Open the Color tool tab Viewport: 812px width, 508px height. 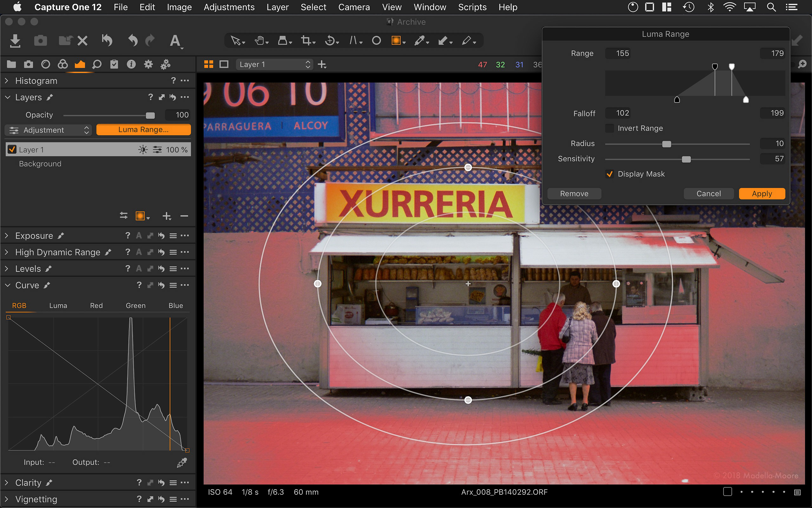coord(63,64)
